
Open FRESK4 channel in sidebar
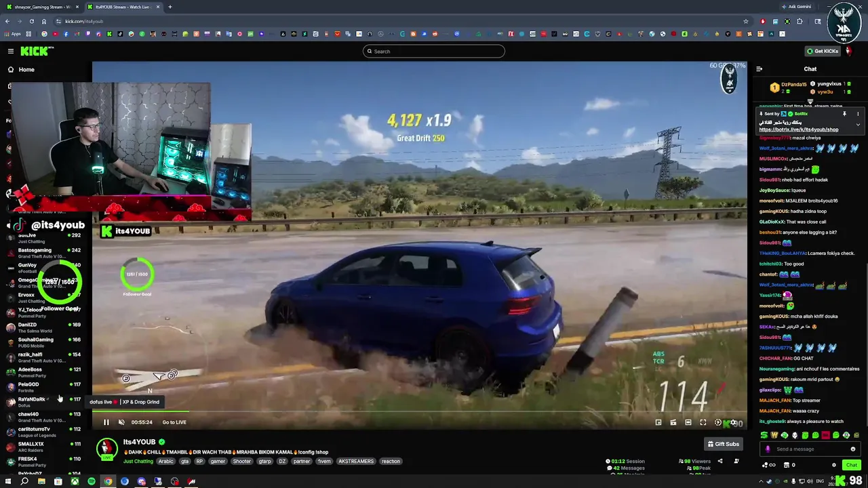point(44,462)
